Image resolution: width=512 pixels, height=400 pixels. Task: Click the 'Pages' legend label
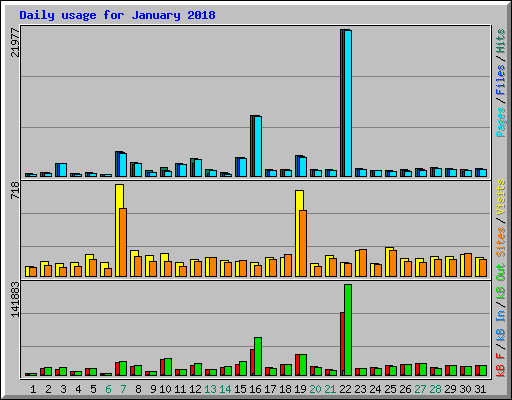click(501, 122)
